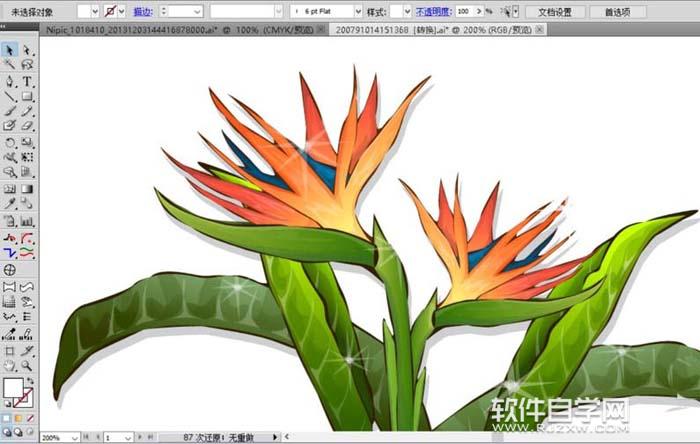The image size is (700, 444).
Task: Open the '6 pt Flat' brush dropdown
Action: 358,11
